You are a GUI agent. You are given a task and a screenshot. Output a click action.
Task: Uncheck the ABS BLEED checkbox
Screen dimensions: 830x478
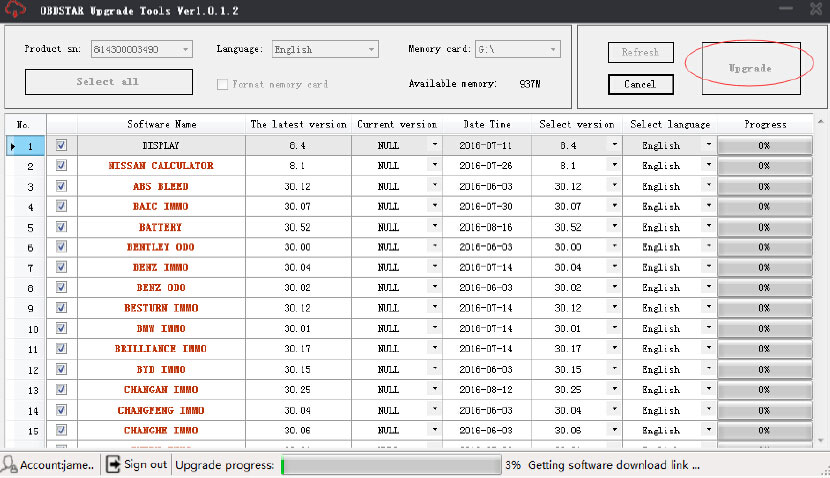coord(61,186)
